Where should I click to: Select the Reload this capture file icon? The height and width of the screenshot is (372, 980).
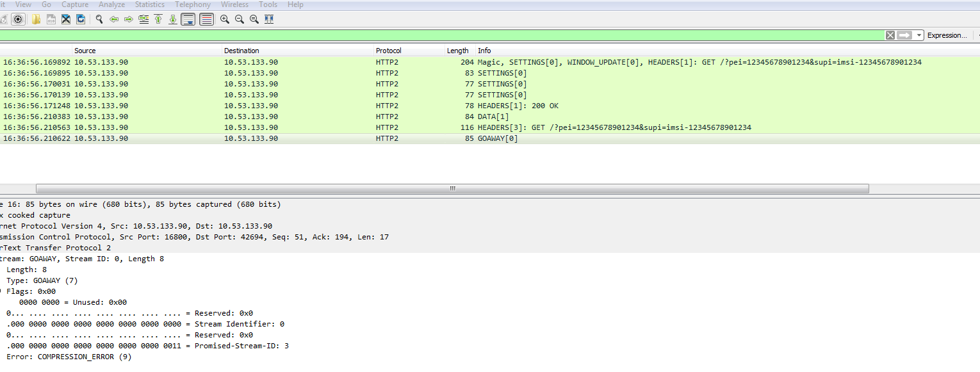point(79,19)
